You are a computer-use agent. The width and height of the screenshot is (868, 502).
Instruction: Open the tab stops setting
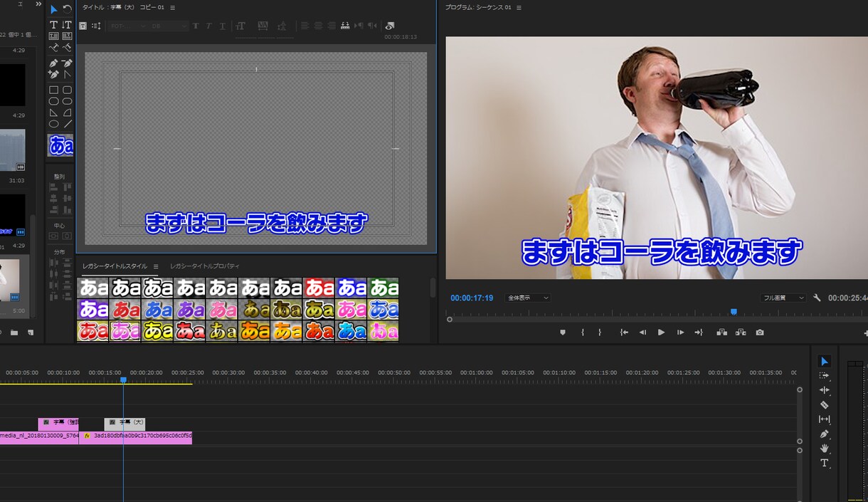coord(345,26)
